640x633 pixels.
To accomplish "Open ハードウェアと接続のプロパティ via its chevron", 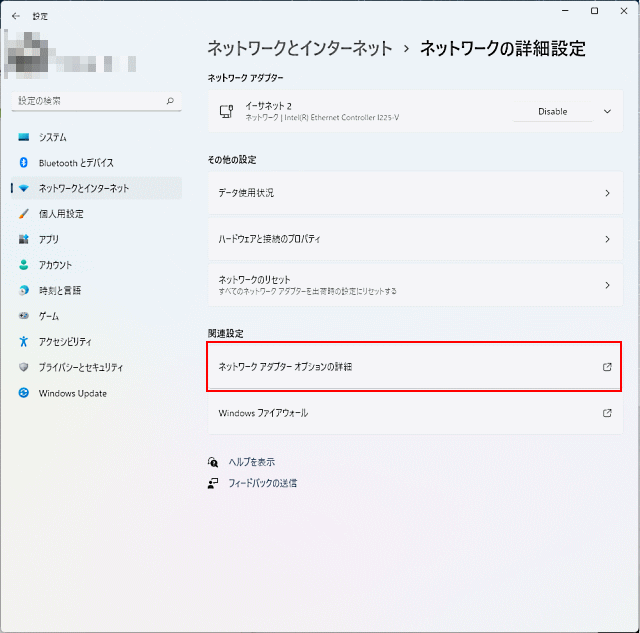I will pos(607,239).
